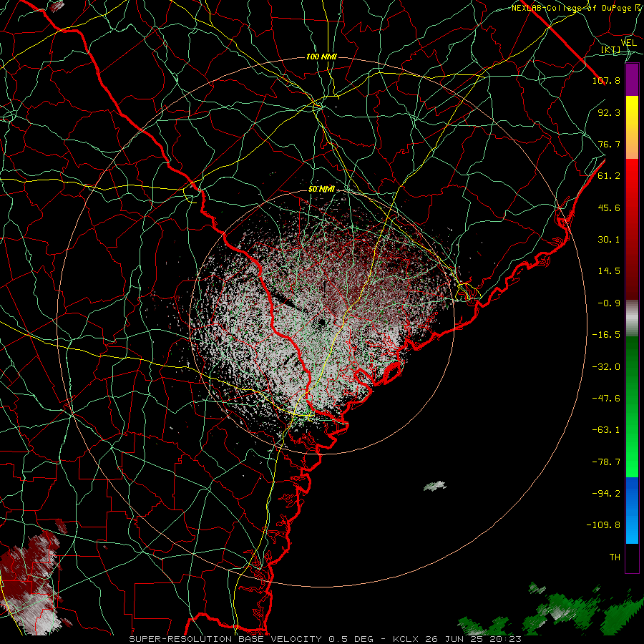Select the -0.9 velocity scale value
Screen dimensions: 644x644
pos(609,303)
